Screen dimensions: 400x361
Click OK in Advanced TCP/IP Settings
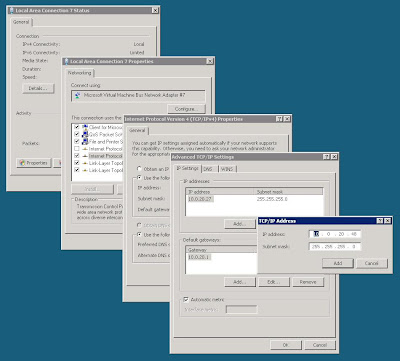286,345
